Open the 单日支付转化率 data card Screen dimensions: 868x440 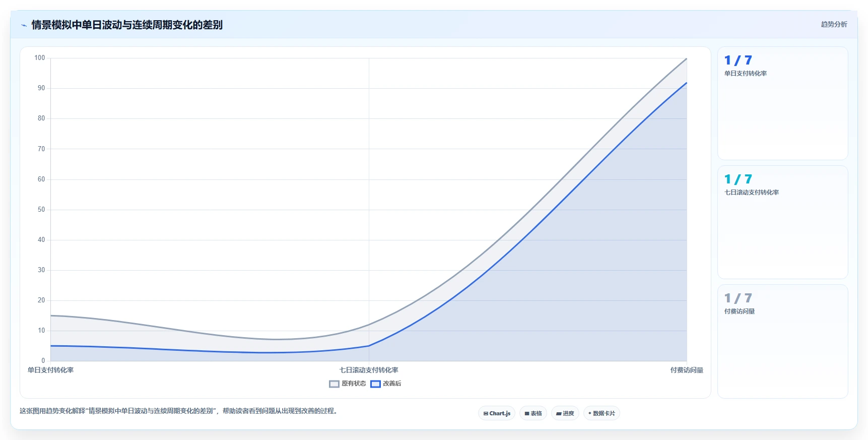click(782, 103)
